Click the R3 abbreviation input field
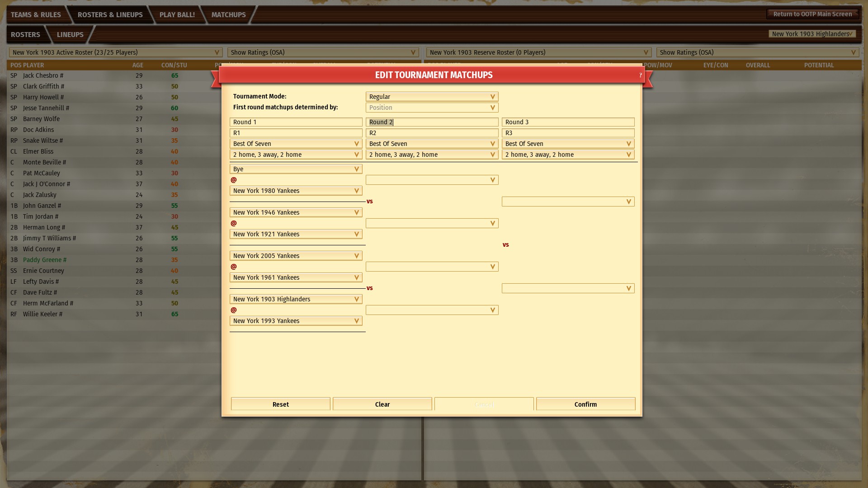The height and width of the screenshot is (488, 868). 568,133
